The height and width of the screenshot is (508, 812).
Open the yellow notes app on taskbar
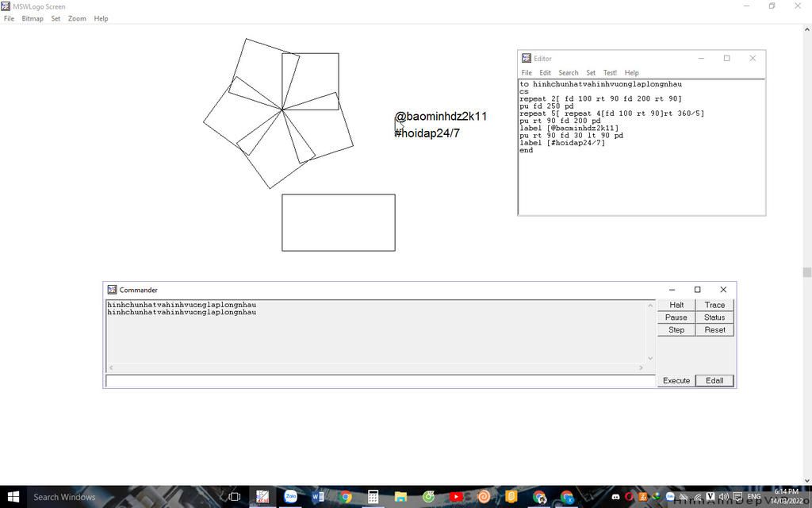coord(511,497)
